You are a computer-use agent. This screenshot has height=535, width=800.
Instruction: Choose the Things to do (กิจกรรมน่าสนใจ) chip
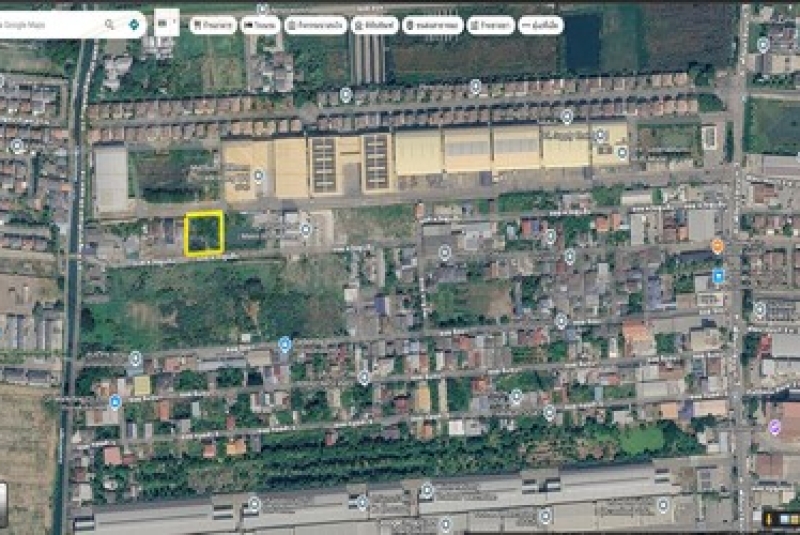(x=315, y=25)
